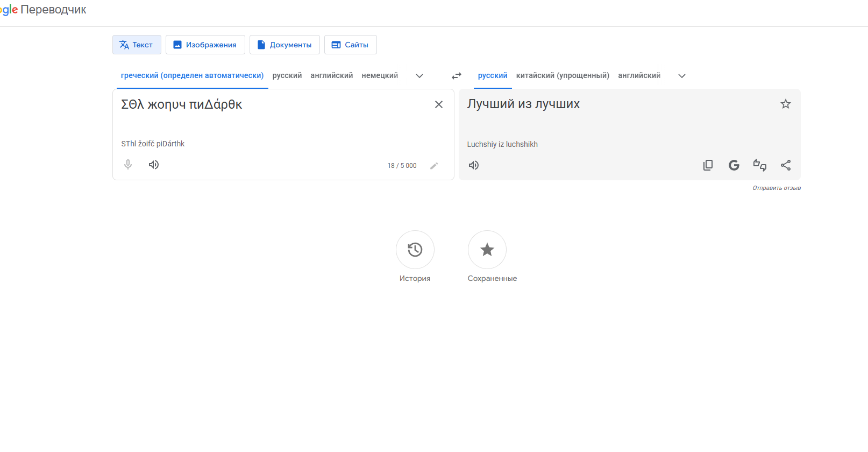Select translated text 'Лучший из лучших'
The image size is (868, 452).
(523, 104)
